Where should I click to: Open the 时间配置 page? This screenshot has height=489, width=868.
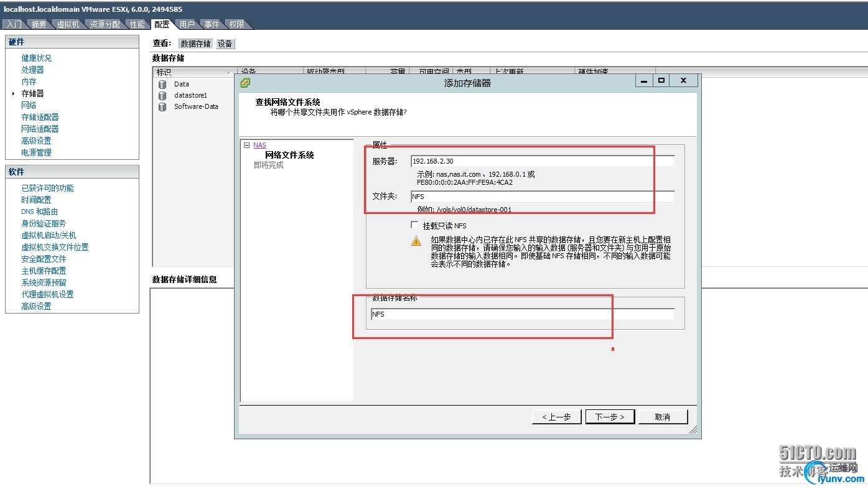tap(37, 200)
